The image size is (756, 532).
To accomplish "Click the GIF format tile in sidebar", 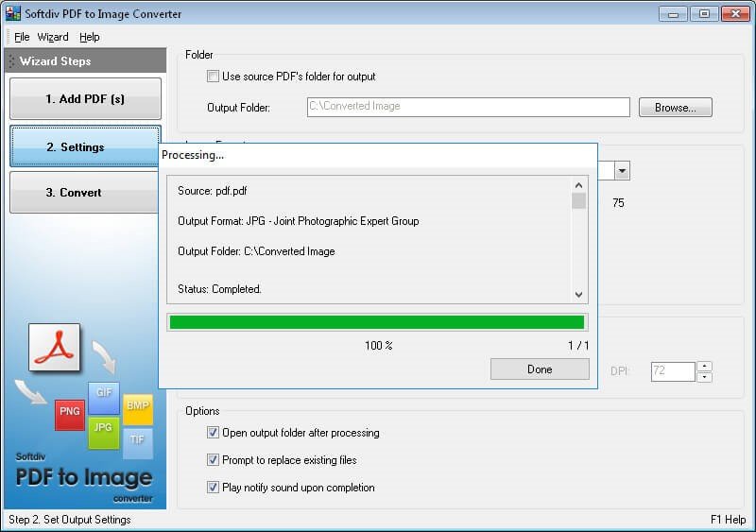I will [x=104, y=398].
